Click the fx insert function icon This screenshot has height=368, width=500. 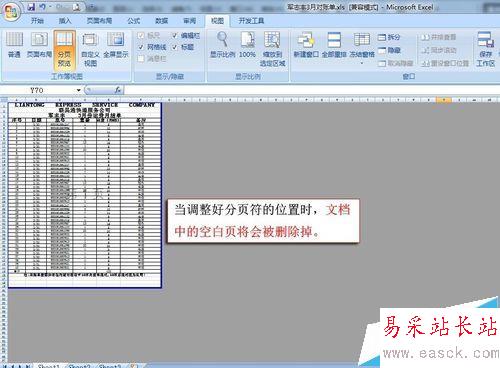[118, 90]
